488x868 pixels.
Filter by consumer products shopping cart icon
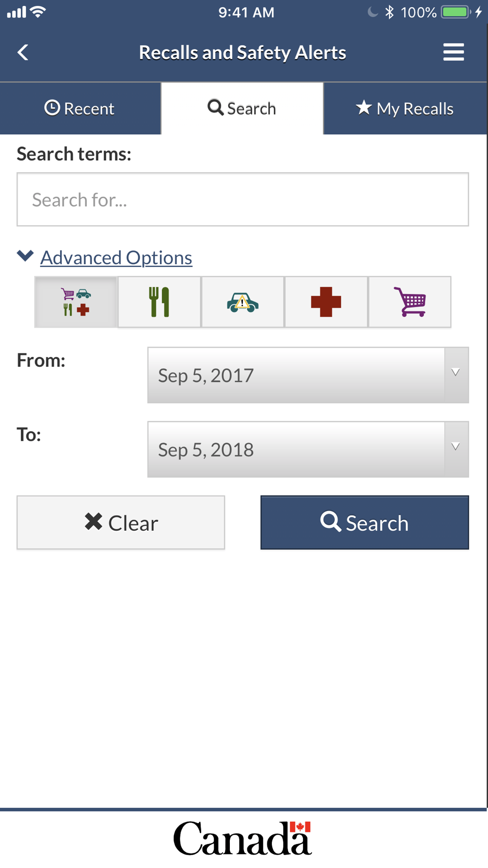[x=410, y=302]
